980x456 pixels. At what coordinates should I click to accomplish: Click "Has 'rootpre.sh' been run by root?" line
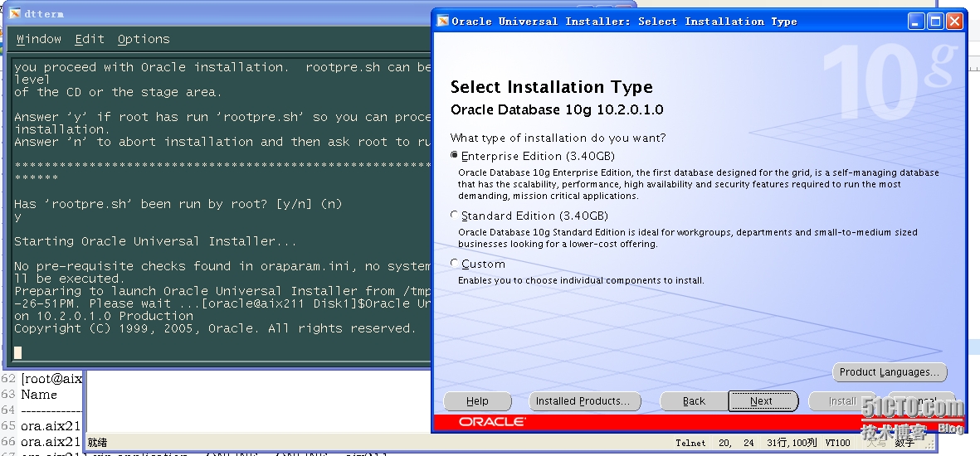178,204
